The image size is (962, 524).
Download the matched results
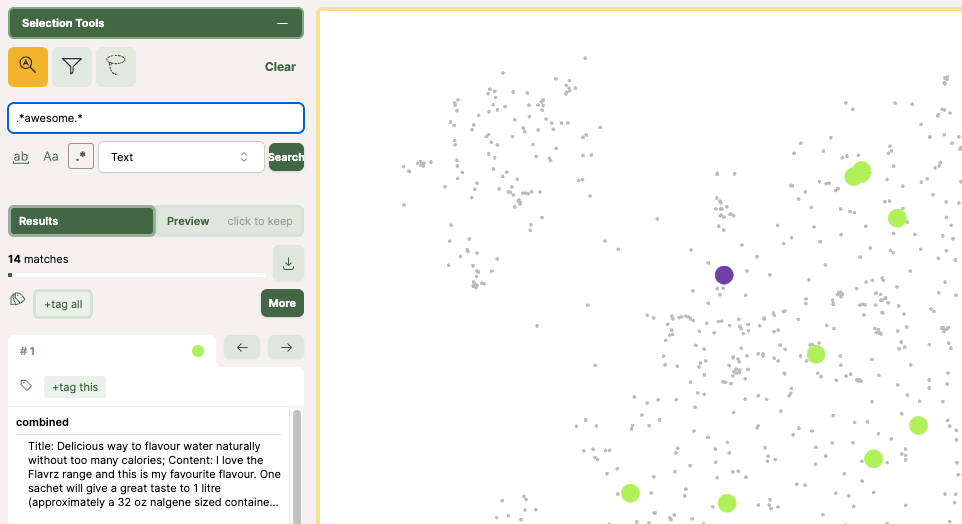(x=288, y=263)
